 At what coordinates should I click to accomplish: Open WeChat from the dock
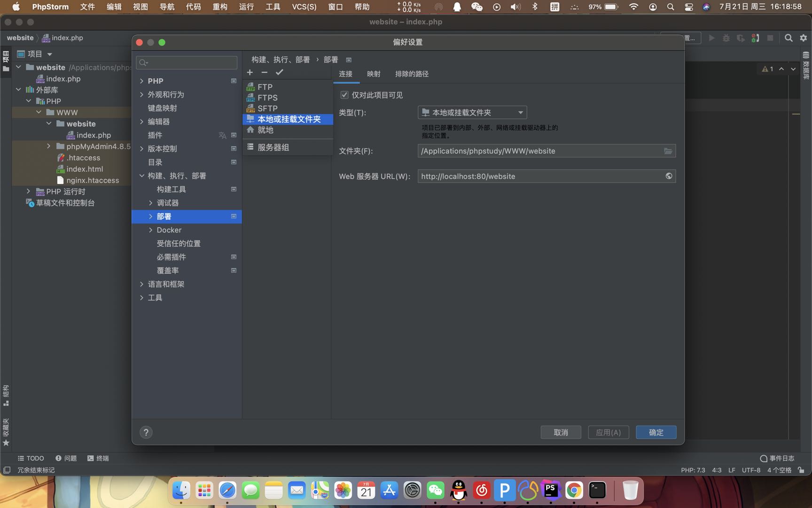(436, 491)
